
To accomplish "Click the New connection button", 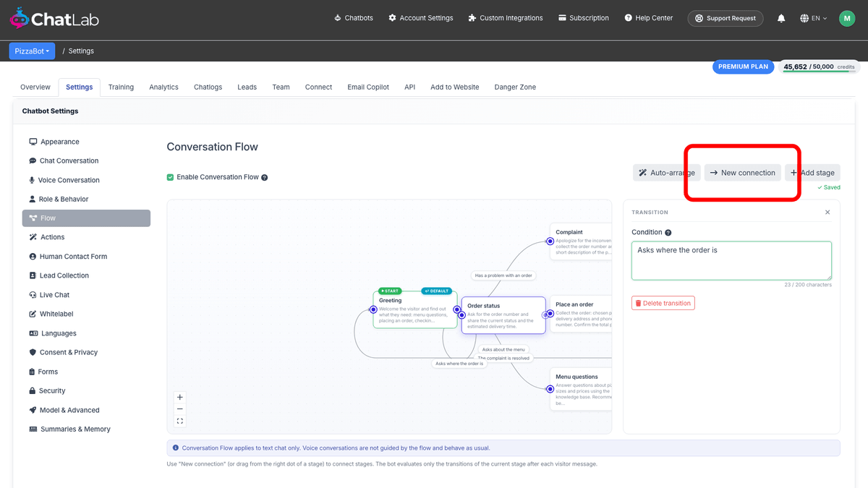I will point(743,173).
